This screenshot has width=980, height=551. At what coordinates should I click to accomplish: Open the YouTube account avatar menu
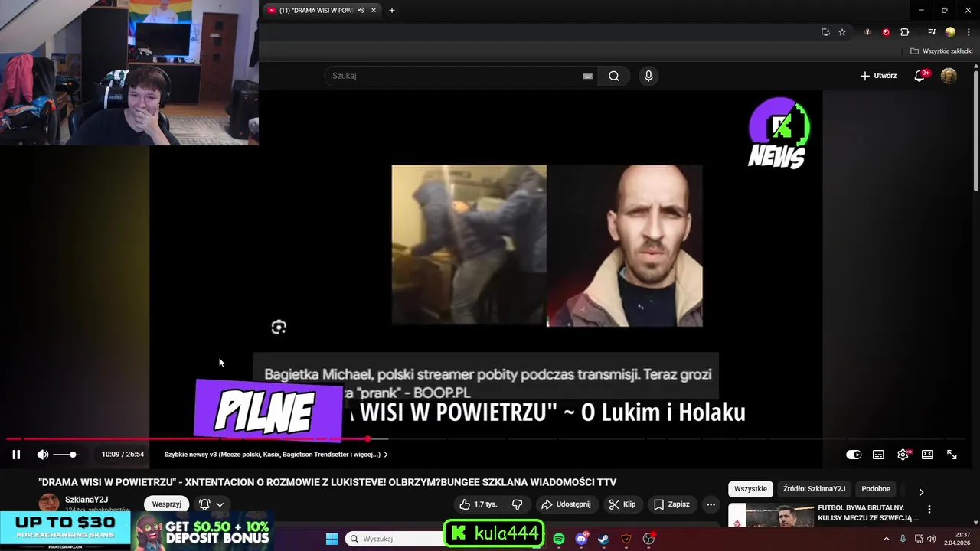[x=949, y=76]
